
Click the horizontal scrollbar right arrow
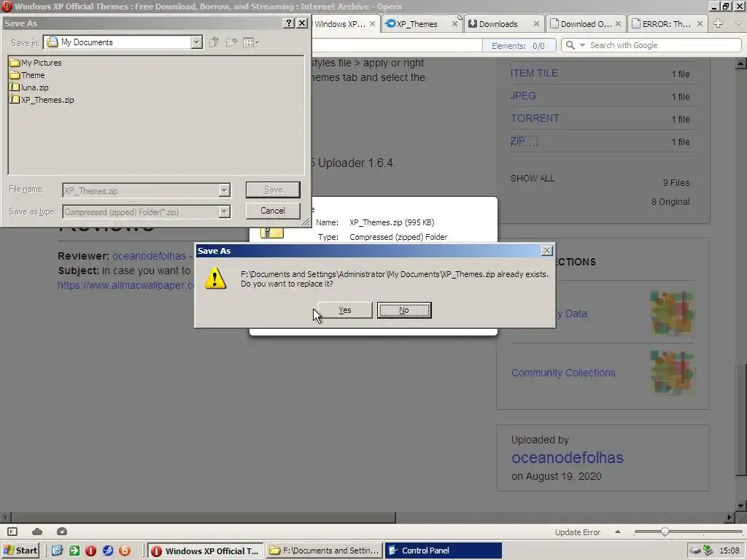(x=729, y=517)
